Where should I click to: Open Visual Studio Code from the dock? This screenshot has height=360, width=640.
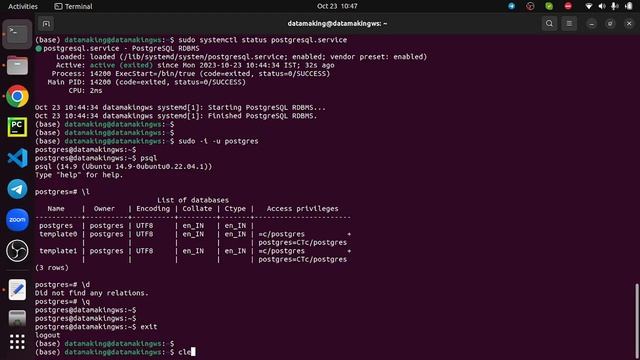[x=17, y=158]
